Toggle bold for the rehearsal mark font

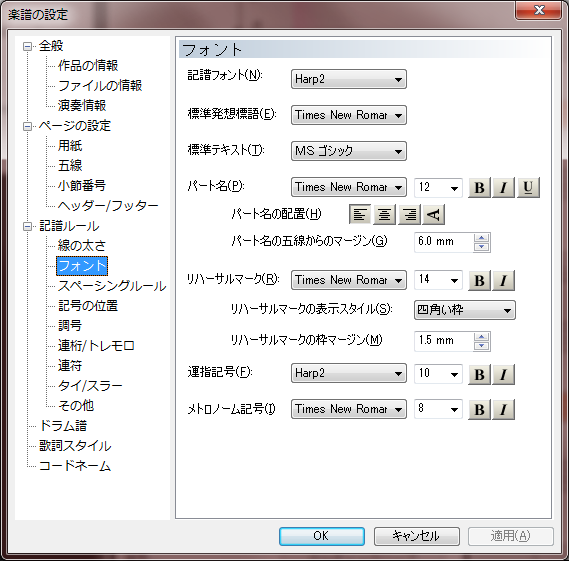[x=479, y=280]
